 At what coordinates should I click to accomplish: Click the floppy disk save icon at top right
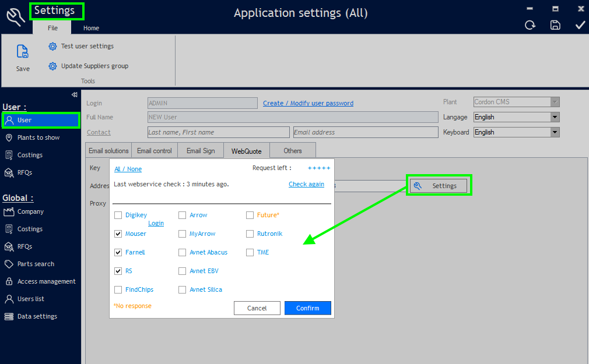pyautogui.click(x=555, y=25)
